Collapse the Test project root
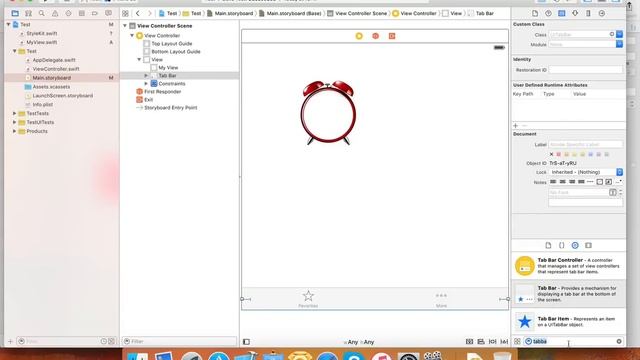640x360 pixels. 9,24
